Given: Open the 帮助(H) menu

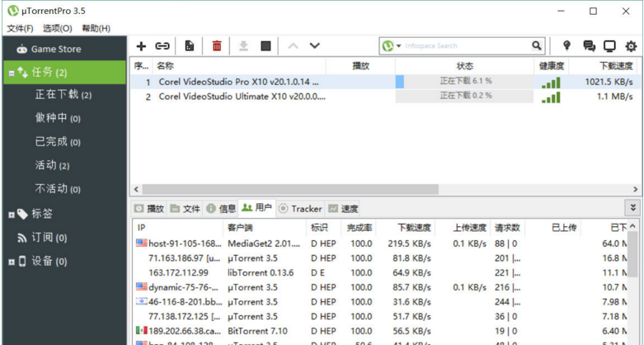Looking at the screenshot, I should tap(96, 28).
